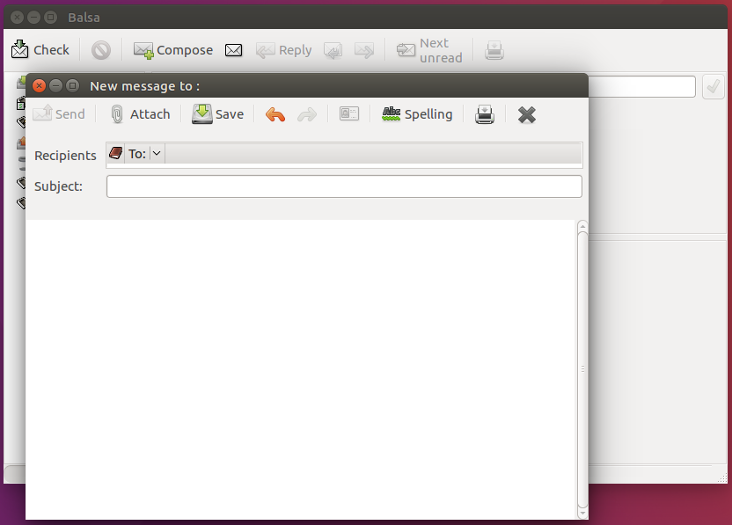This screenshot has height=525, width=732.
Task: Attach a file with the paperclip button
Action: tap(140, 114)
